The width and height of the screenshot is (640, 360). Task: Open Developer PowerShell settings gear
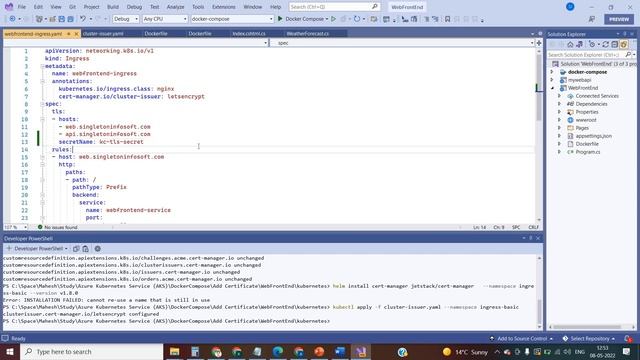pos(98,249)
